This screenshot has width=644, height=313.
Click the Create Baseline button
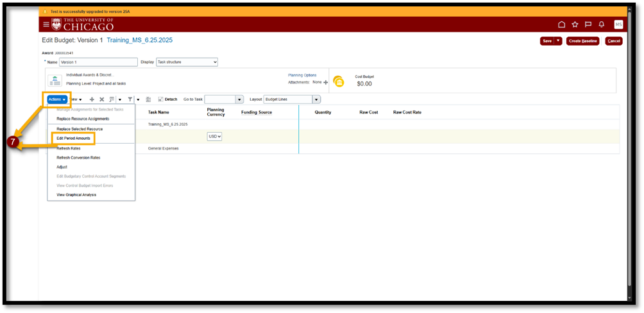coord(583,41)
